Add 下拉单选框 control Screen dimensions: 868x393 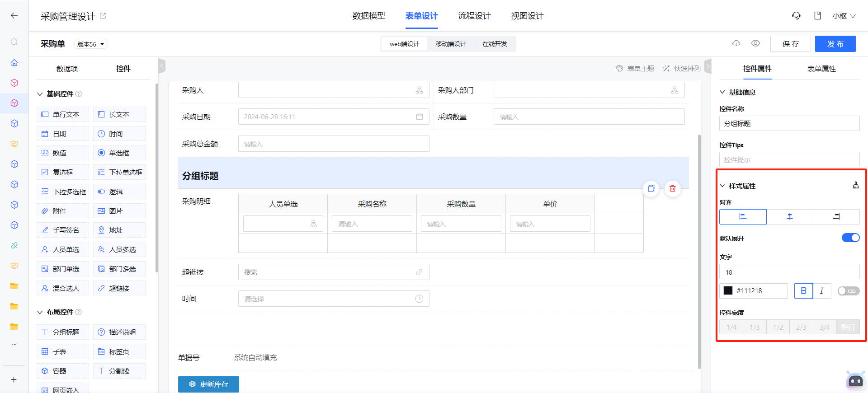tap(119, 172)
